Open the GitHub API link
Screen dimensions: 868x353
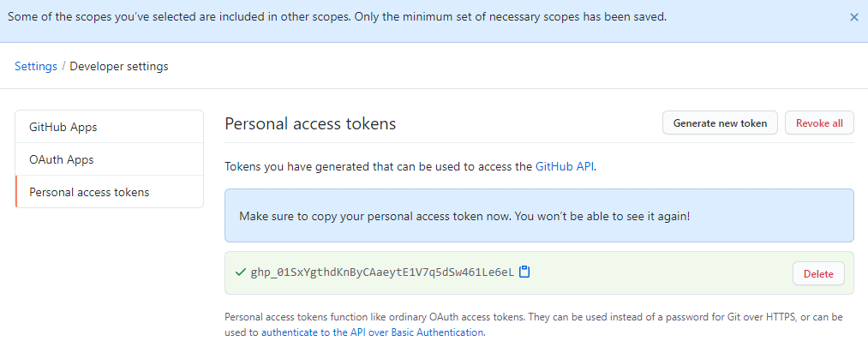[565, 166]
